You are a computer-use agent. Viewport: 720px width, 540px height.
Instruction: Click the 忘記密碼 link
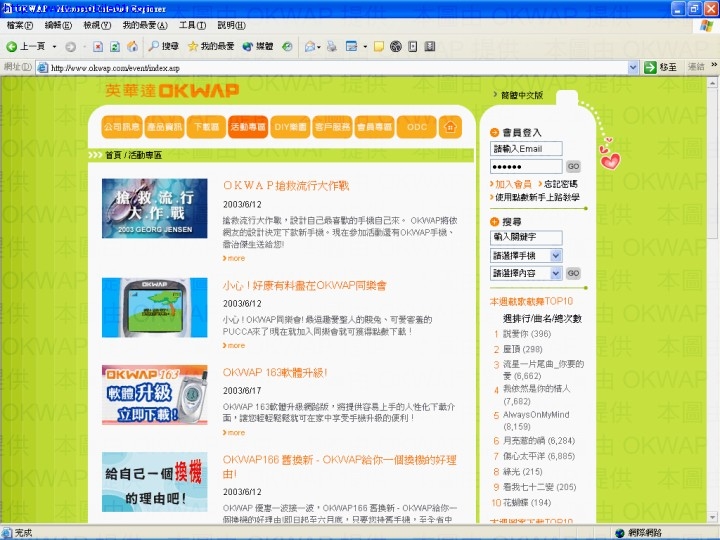pos(561,184)
